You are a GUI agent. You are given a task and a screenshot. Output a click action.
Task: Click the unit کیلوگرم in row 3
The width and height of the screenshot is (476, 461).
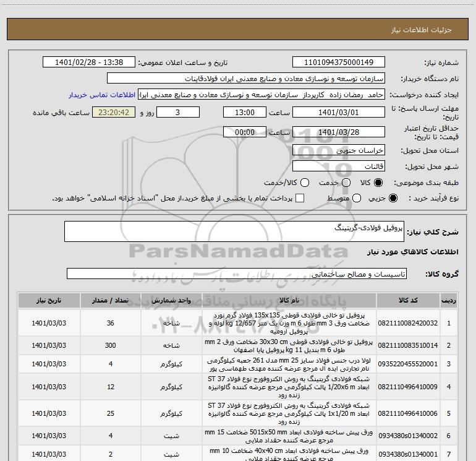tap(171, 364)
